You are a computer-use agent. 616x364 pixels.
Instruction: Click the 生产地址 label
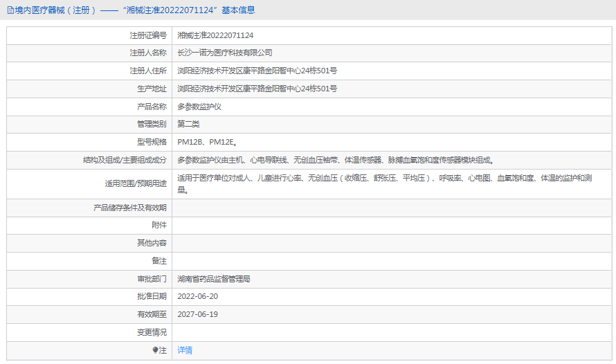[152, 89]
